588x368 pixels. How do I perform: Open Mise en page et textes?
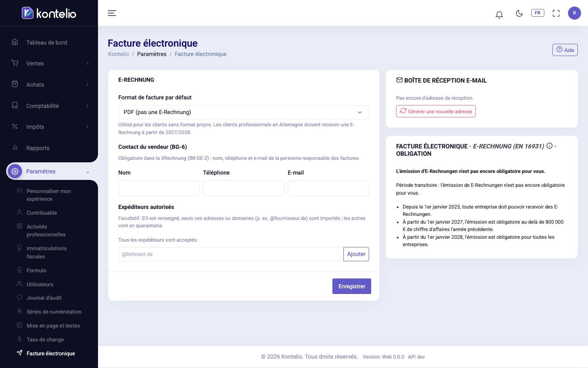tap(53, 325)
